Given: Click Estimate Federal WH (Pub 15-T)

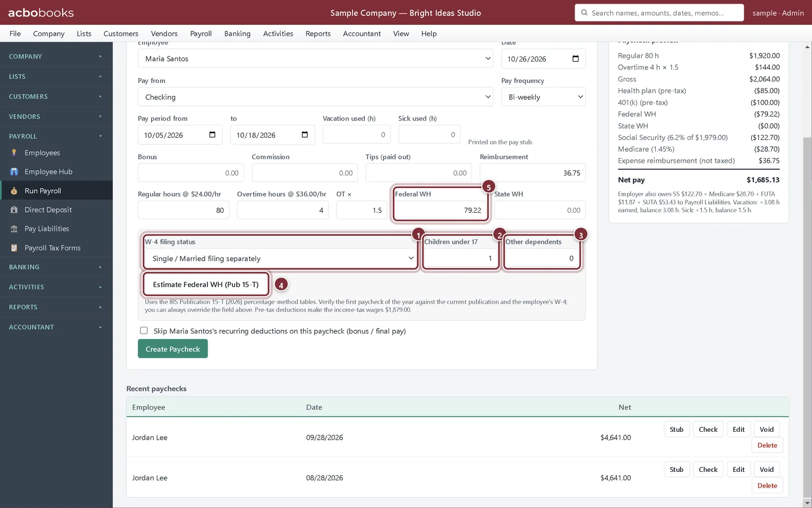Looking at the screenshot, I should [206, 284].
